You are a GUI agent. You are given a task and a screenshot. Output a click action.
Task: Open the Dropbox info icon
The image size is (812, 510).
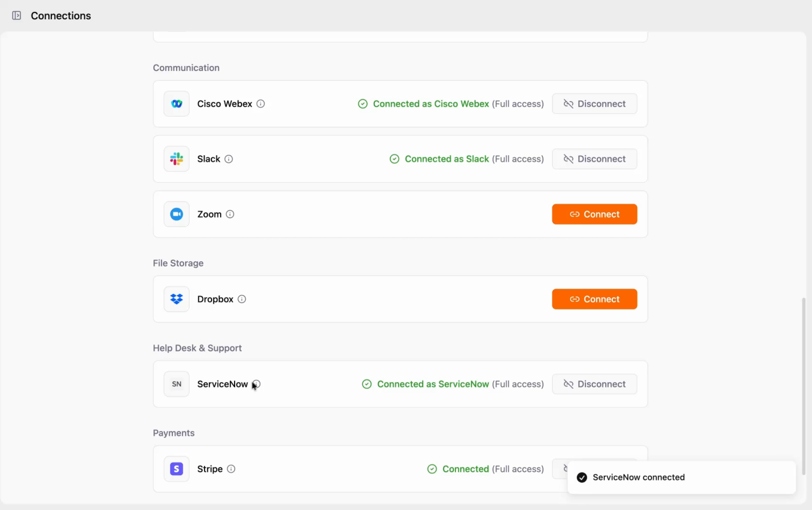click(x=242, y=299)
